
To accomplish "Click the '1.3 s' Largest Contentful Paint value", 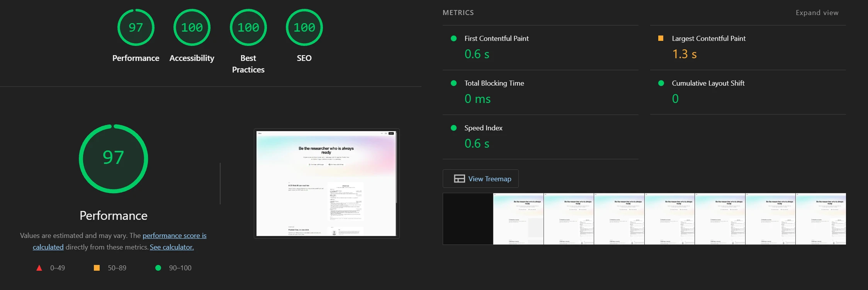I will (685, 54).
